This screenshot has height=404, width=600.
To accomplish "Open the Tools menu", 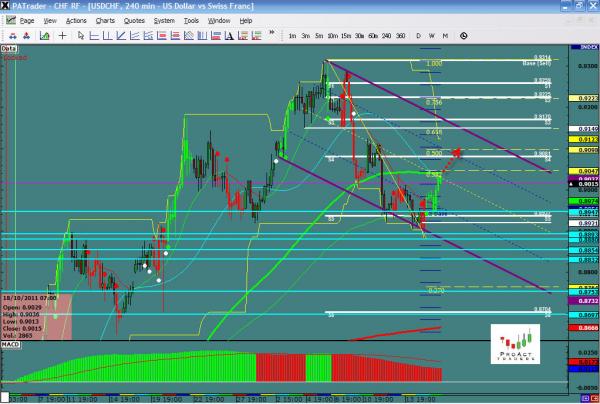I will [191, 20].
